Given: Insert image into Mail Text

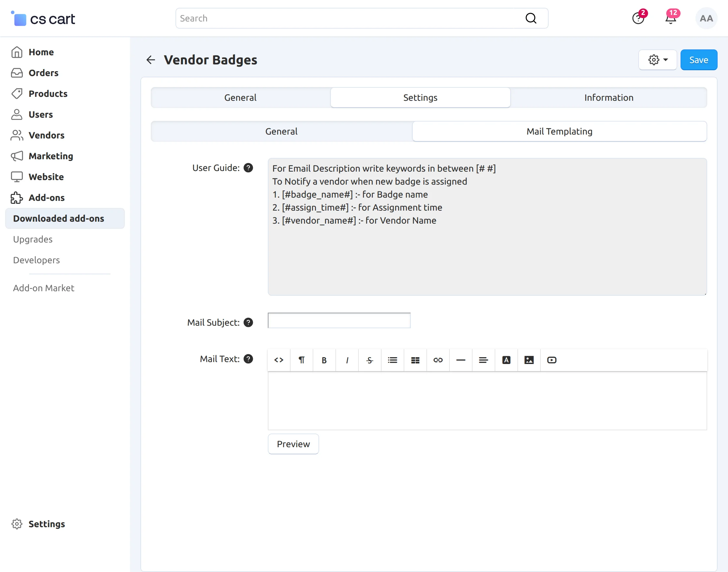Looking at the screenshot, I should pos(529,360).
